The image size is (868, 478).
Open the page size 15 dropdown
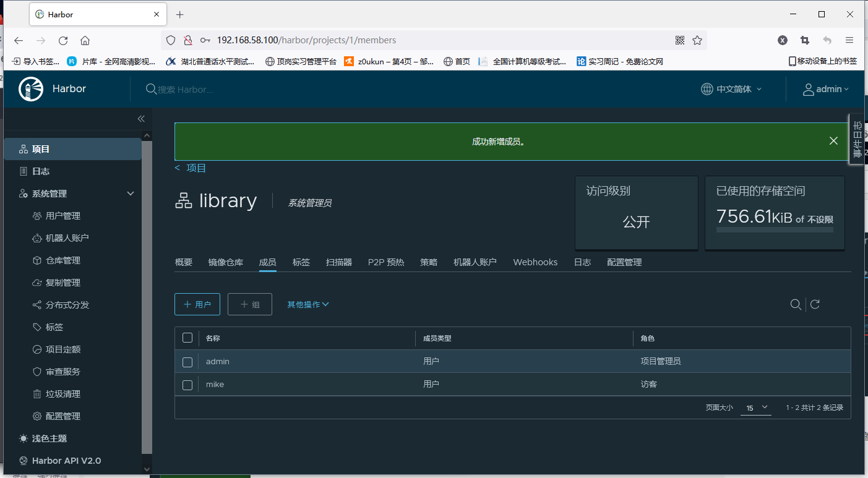coord(756,408)
